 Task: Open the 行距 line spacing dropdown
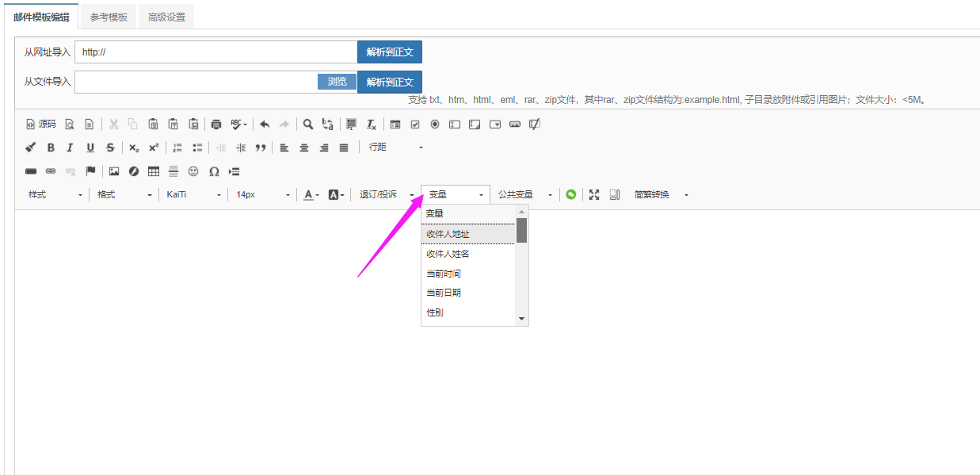pyautogui.click(x=395, y=147)
